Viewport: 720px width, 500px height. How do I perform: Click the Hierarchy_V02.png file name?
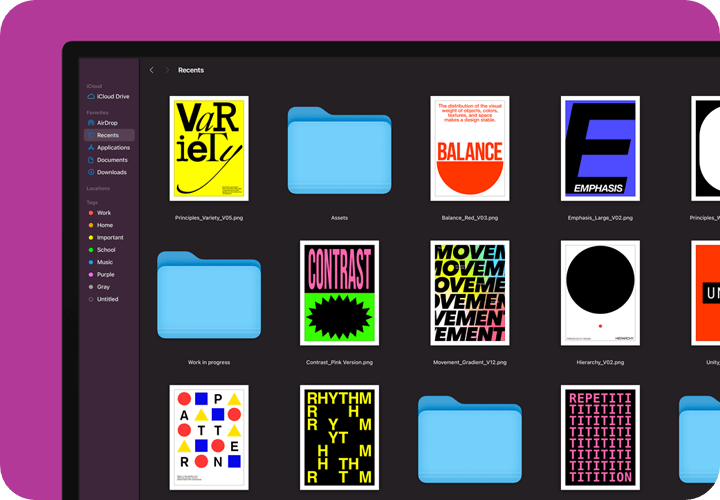point(600,363)
